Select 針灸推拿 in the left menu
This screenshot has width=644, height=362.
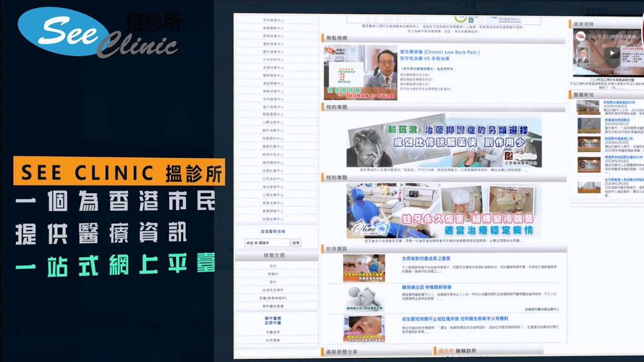coord(273,340)
